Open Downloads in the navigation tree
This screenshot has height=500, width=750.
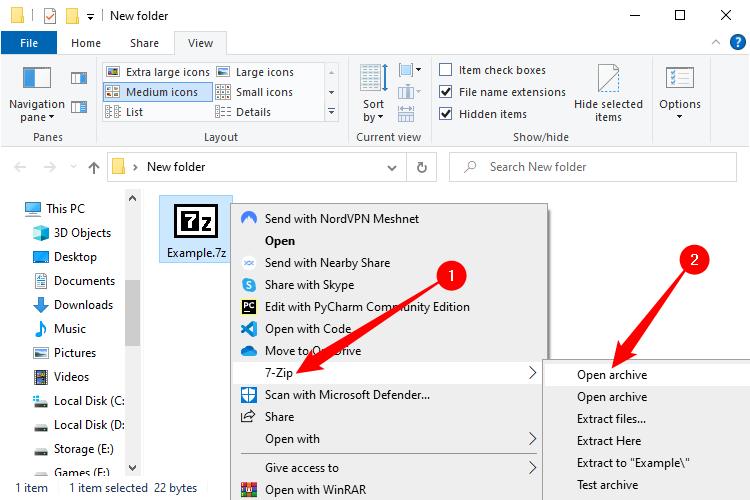[83, 305]
